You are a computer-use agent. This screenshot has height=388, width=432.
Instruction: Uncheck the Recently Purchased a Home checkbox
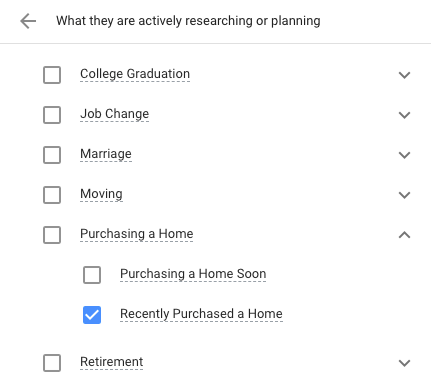pos(92,315)
